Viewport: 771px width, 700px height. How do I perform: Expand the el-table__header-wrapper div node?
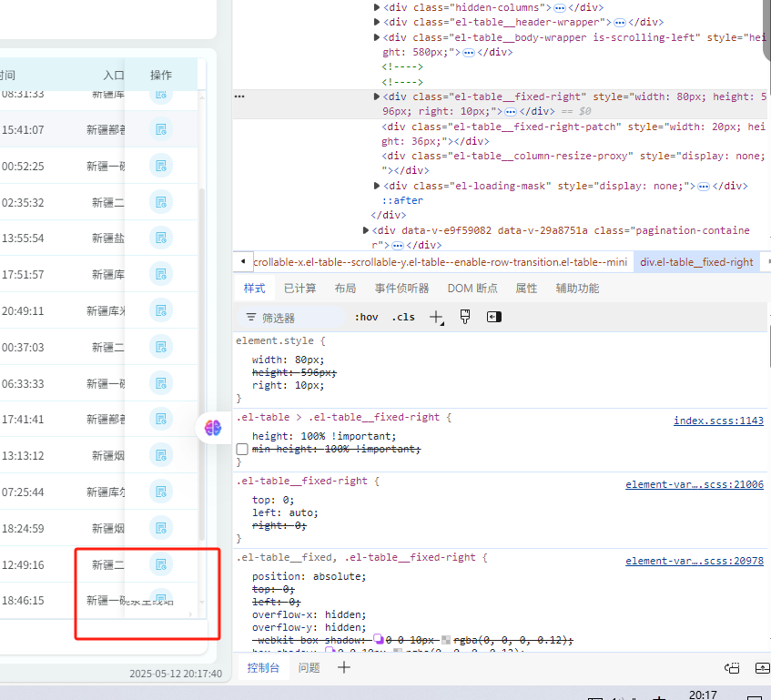click(x=377, y=22)
